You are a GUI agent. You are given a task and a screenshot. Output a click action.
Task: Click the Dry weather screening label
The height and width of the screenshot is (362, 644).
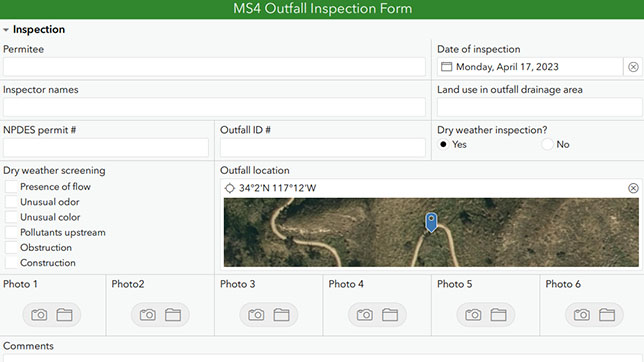click(54, 171)
